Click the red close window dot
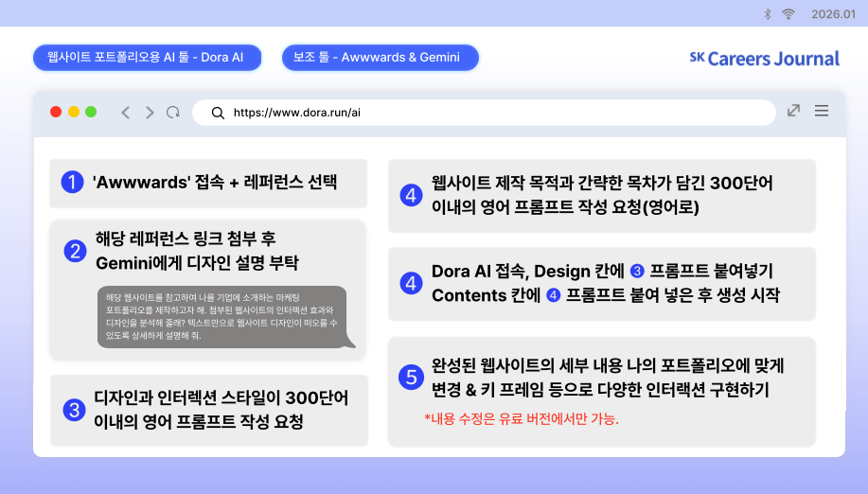This screenshot has width=868, height=494. point(56,112)
